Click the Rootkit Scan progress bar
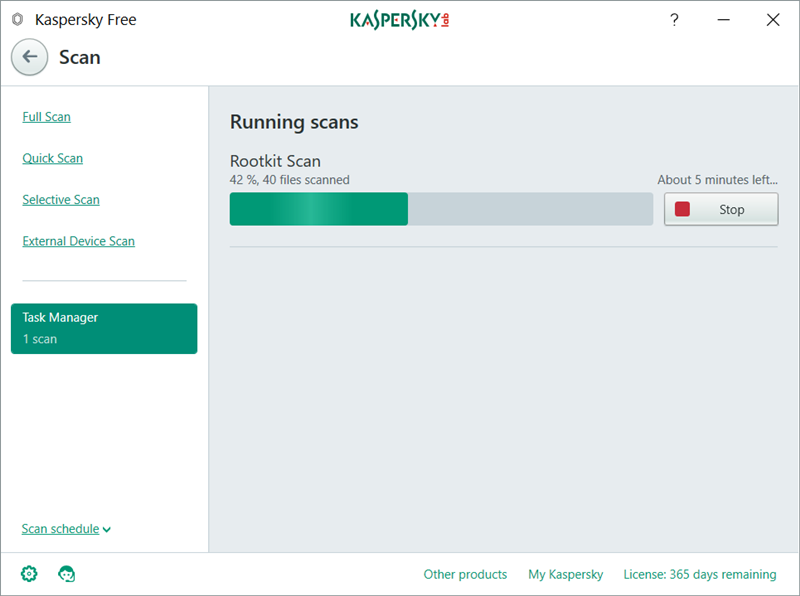 click(441, 209)
